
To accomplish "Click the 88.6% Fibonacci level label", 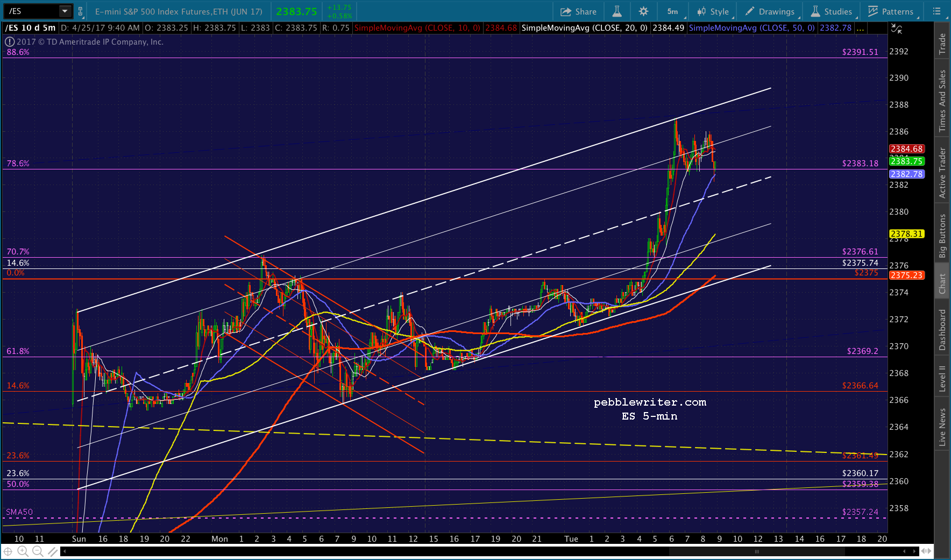I will click(18, 52).
